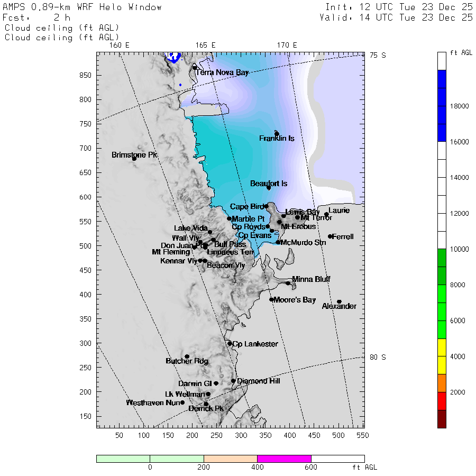Select the Mt Fleming label
This screenshot has height=476, width=476.
(171, 252)
